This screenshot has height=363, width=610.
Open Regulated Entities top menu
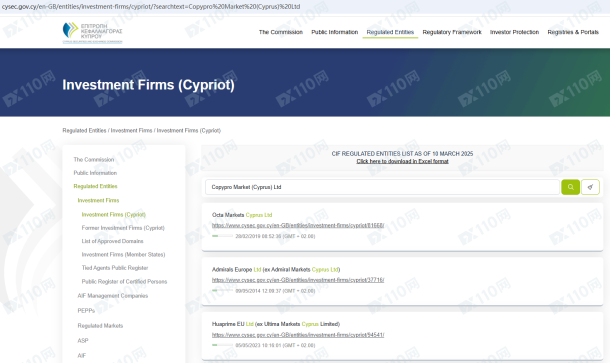390,32
